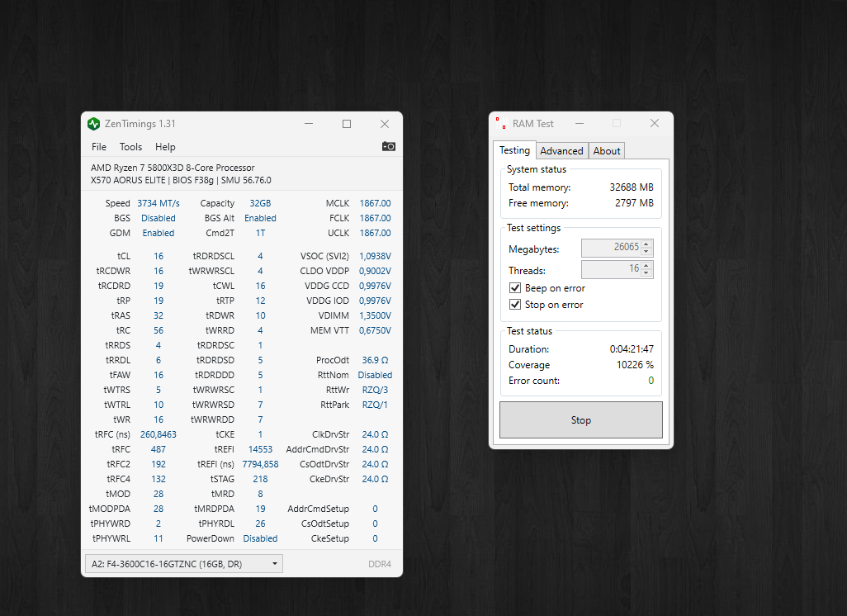This screenshot has width=847, height=616.
Task: Maximize the ZenTimings window
Action: [x=347, y=124]
